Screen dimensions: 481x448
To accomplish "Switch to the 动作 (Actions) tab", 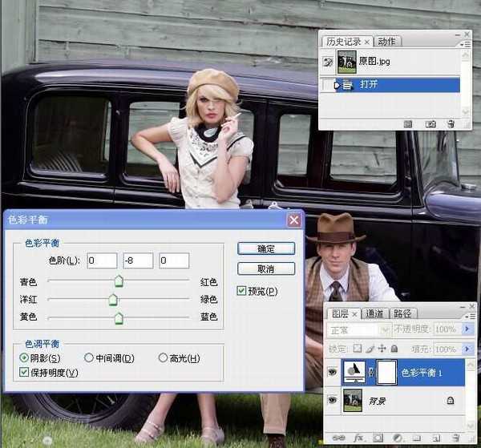I will tap(386, 42).
